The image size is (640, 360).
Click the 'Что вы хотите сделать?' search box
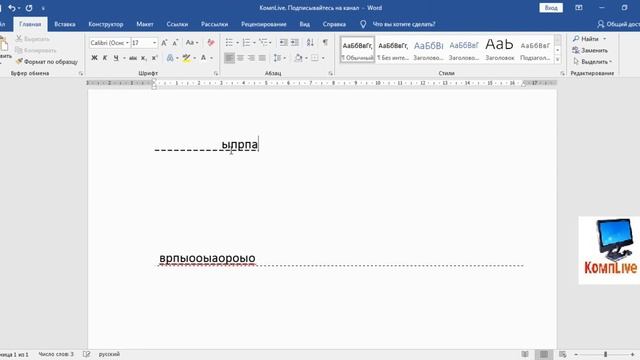pyautogui.click(x=404, y=24)
